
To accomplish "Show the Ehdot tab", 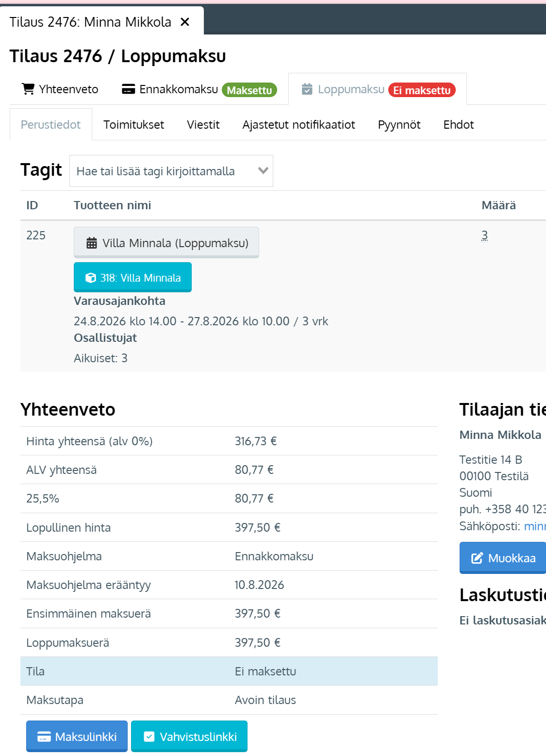I will (459, 125).
